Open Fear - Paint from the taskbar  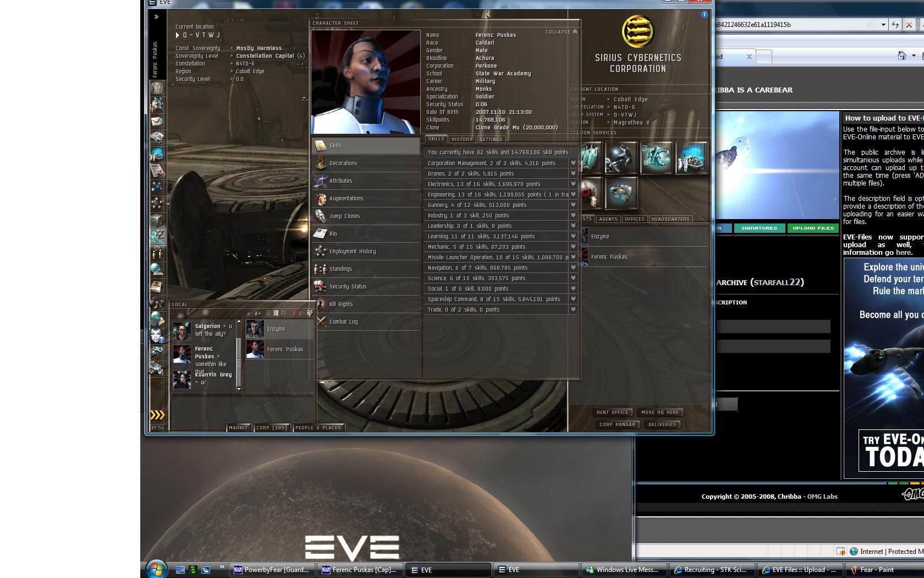point(884,570)
